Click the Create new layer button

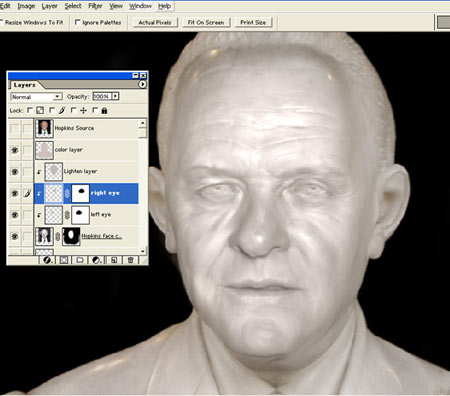(114, 260)
